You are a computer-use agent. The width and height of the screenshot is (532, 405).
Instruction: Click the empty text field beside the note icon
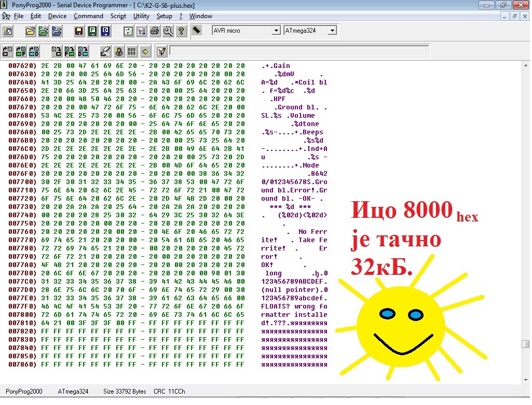299,51
